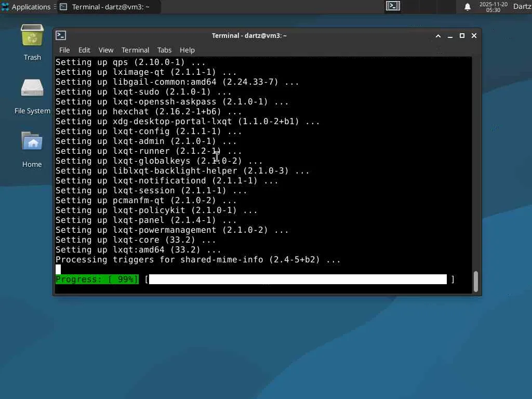This screenshot has width=532, height=399.
Task: Click the terminal icon in the window titlebar
Action: (61, 36)
